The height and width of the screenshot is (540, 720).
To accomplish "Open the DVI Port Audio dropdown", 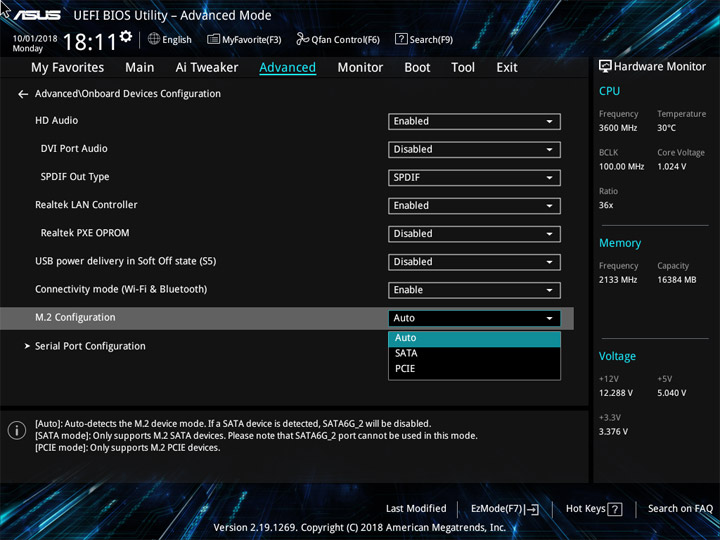I will coord(474,149).
